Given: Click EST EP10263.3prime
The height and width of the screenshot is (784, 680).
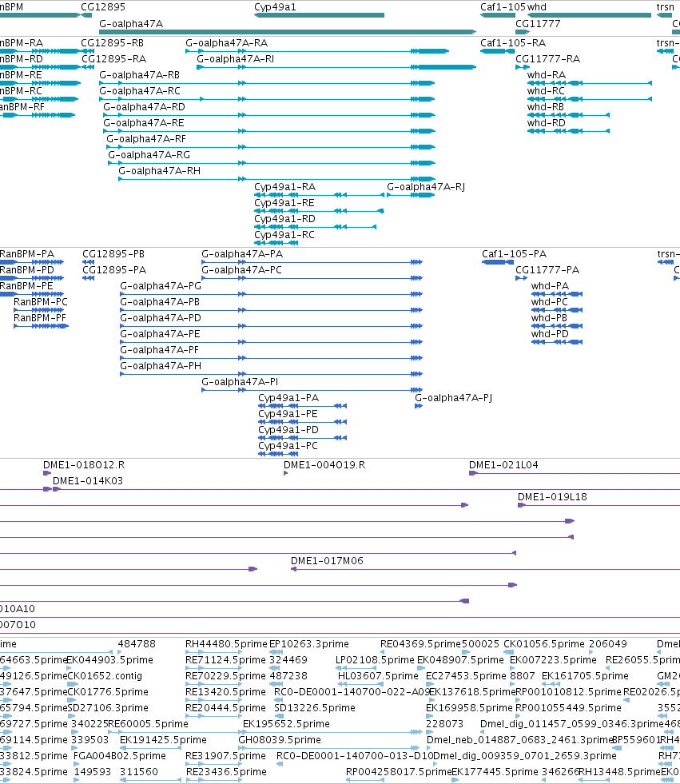Looking at the screenshot, I should click(309, 644).
